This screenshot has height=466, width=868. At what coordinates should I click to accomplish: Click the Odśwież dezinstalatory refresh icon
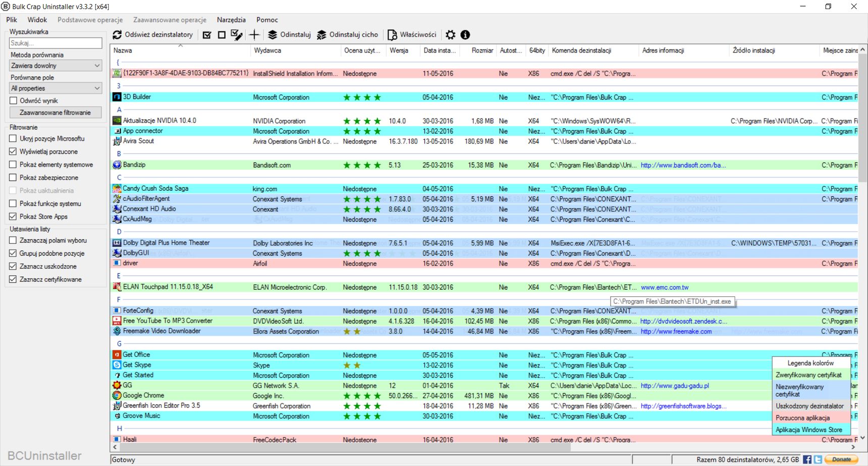pos(117,35)
